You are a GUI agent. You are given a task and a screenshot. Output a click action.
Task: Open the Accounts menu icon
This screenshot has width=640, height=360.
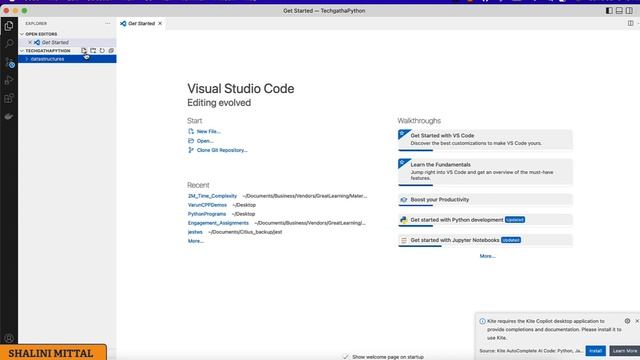[x=9, y=338]
